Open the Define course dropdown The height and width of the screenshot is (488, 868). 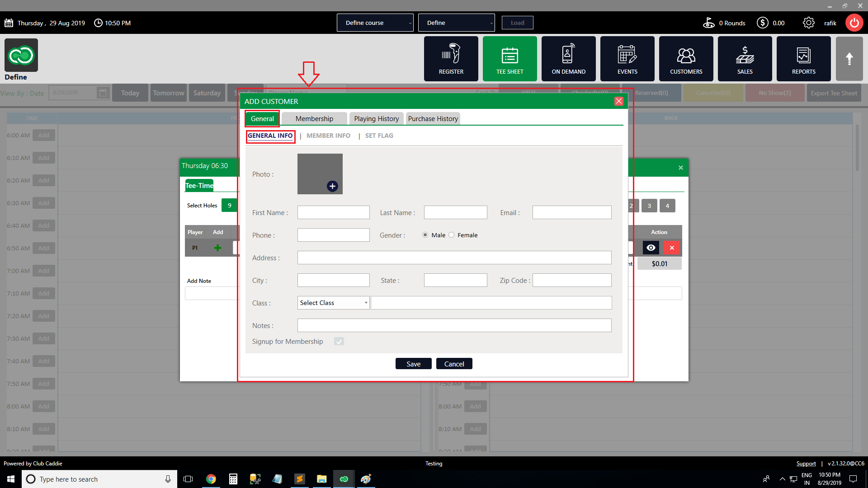(375, 23)
